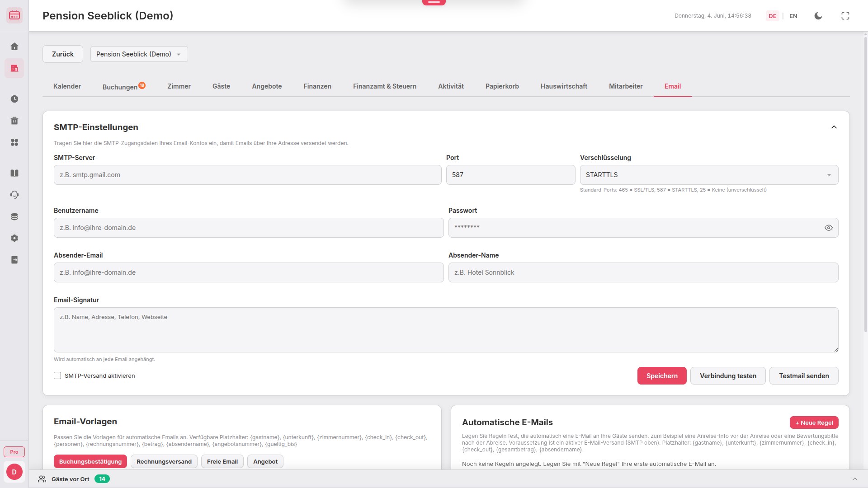Open the calendar app logo icon
The width and height of the screenshot is (868, 488).
[x=14, y=15]
